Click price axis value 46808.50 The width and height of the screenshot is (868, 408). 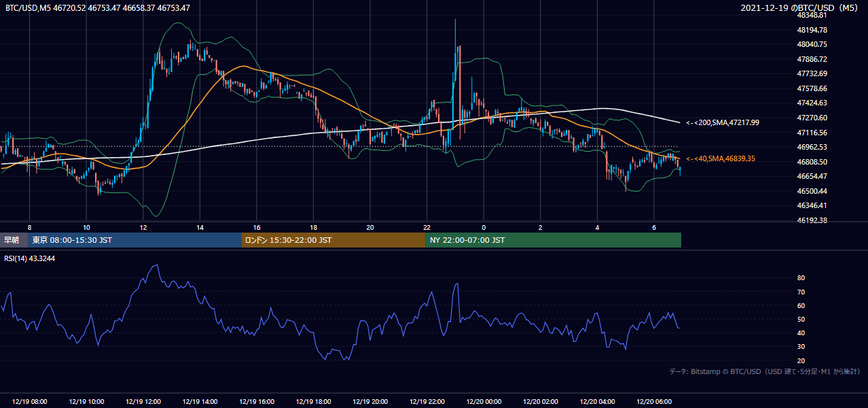pos(812,162)
